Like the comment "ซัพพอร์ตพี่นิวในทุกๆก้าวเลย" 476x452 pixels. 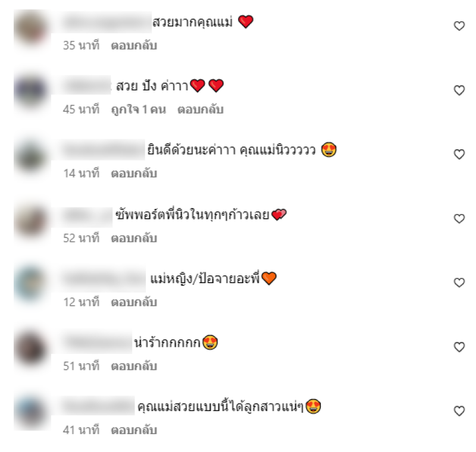coord(459,218)
